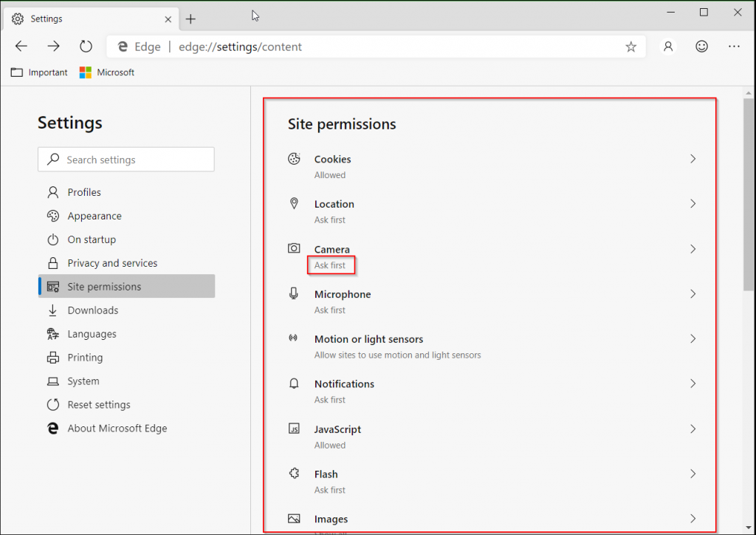
Task: Open the Cookies permission settings
Action: coord(693,158)
